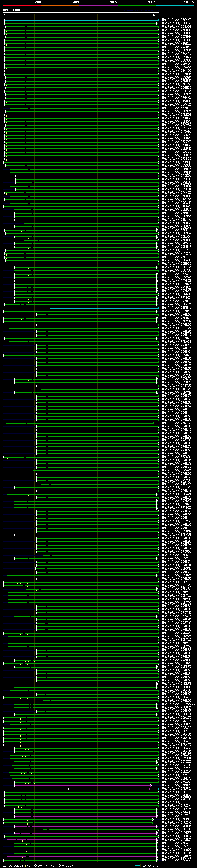Click the UniRef100_Q2PYN9 label

[x=177, y=393]
